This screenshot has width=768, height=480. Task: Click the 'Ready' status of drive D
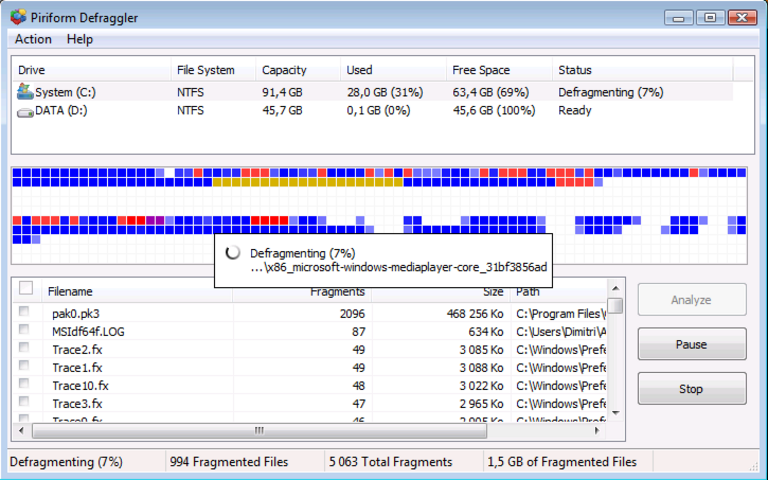tap(575, 111)
